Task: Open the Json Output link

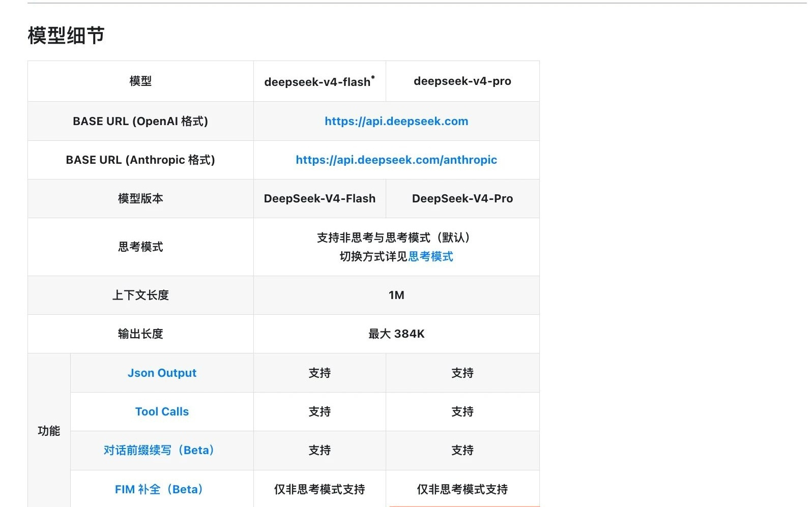Action: (x=162, y=373)
